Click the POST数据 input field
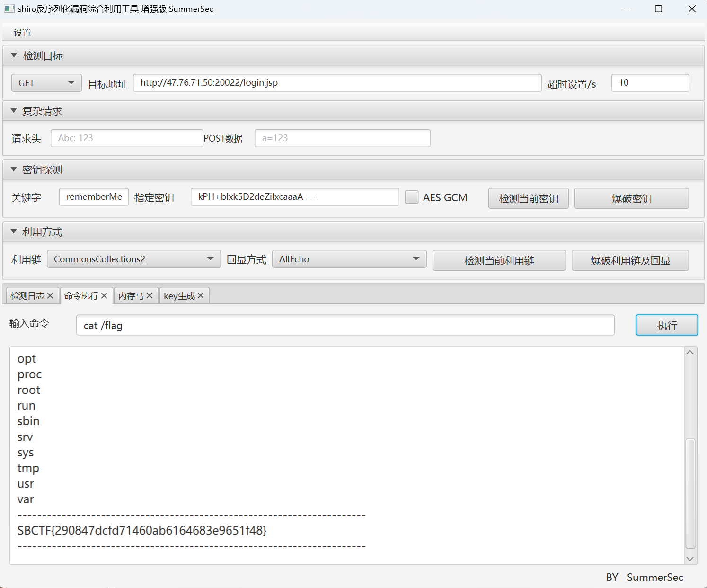 343,138
